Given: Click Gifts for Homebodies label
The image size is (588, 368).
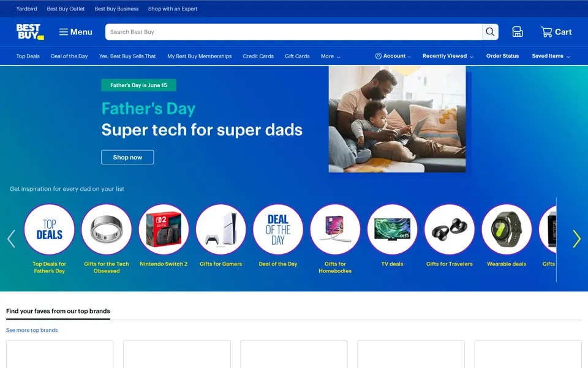Looking at the screenshot, I should pos(335,267).
